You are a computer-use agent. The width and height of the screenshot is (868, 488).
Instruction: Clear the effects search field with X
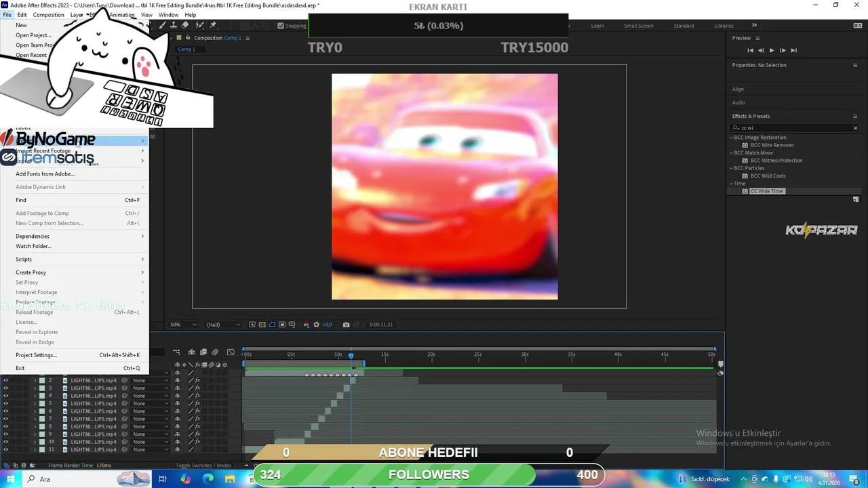pos(855,127)
